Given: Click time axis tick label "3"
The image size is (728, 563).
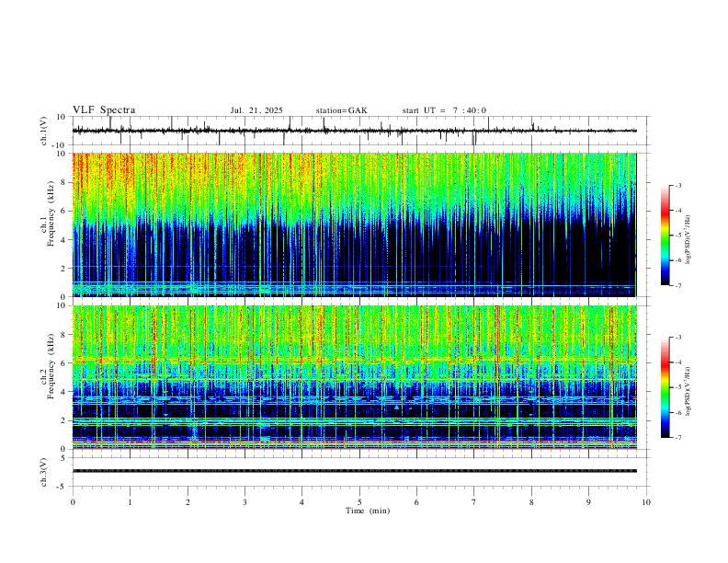Looking at the screenshot, I should 245,502.
